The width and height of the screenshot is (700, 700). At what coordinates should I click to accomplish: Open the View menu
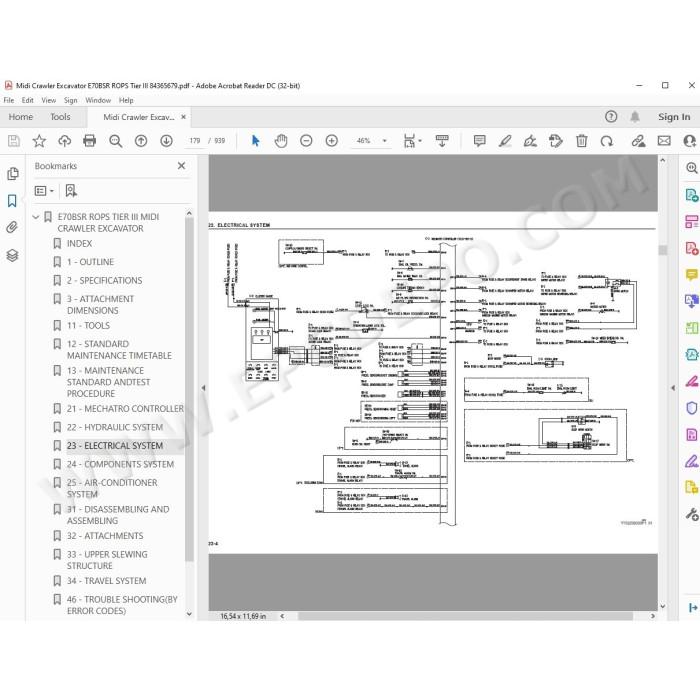[x=48, y=100]
